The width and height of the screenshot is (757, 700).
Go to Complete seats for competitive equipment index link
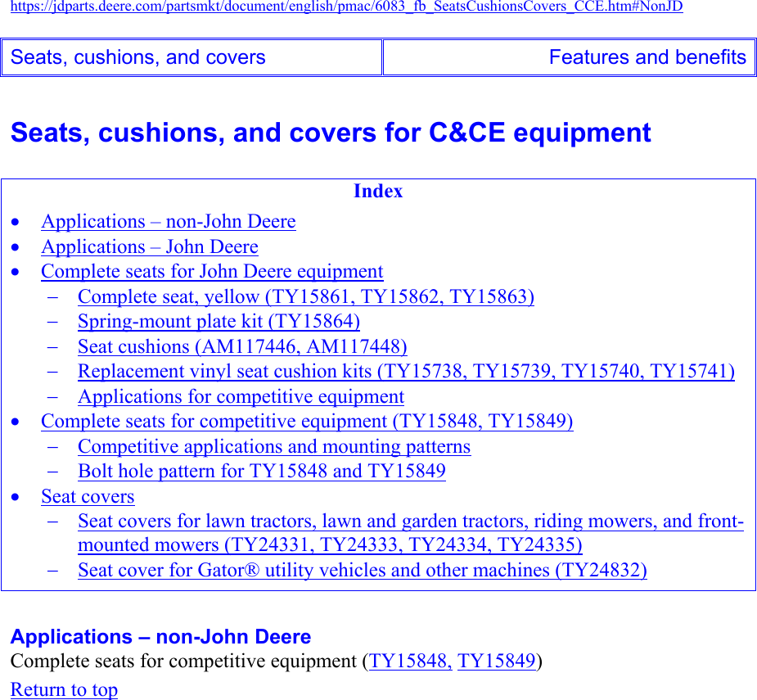point(307,422)
